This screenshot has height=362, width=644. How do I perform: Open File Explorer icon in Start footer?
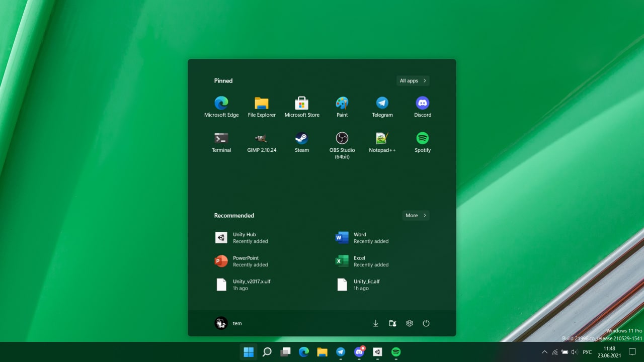pos(392,323)
